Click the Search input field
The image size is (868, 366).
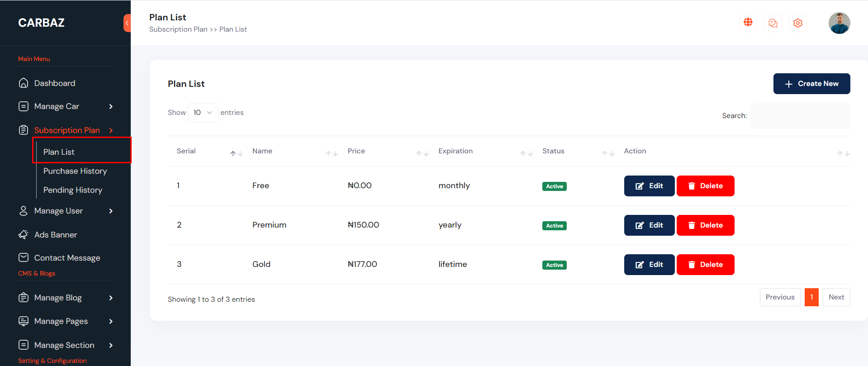pos(800,116)
